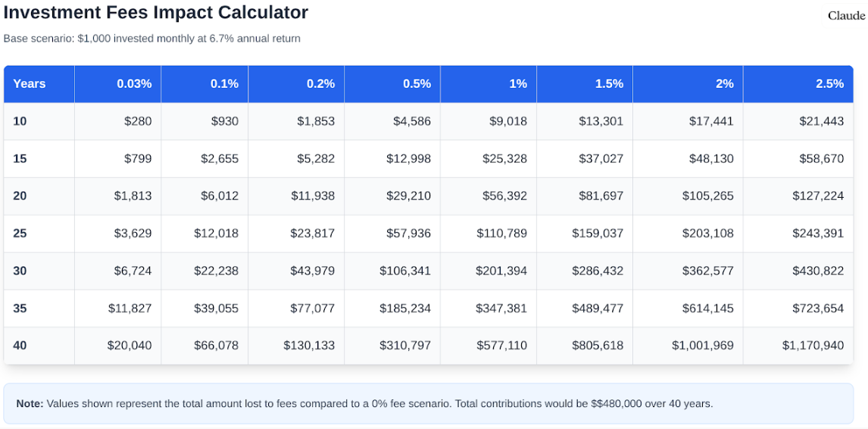
Task: Select the $1,001,969 table cell
Action: 702,346
